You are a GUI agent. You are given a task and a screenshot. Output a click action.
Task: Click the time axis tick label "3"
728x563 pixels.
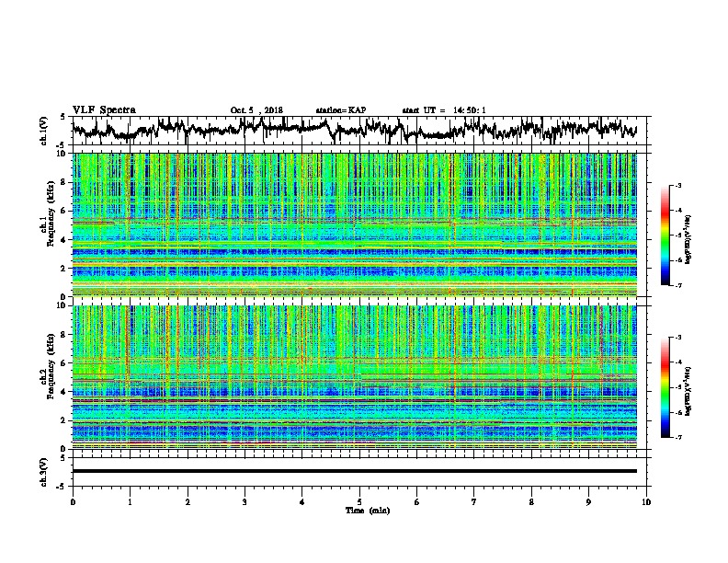[245, 502]
